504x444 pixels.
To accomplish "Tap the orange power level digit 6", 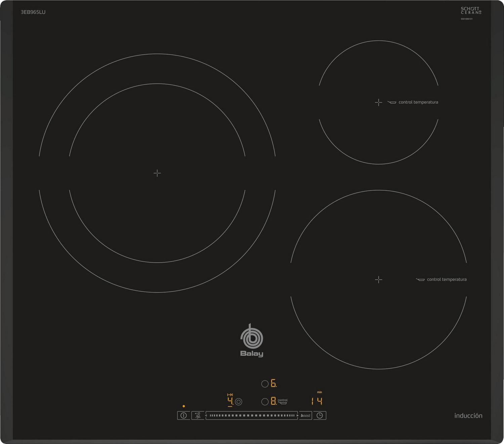I will [274, 383].
